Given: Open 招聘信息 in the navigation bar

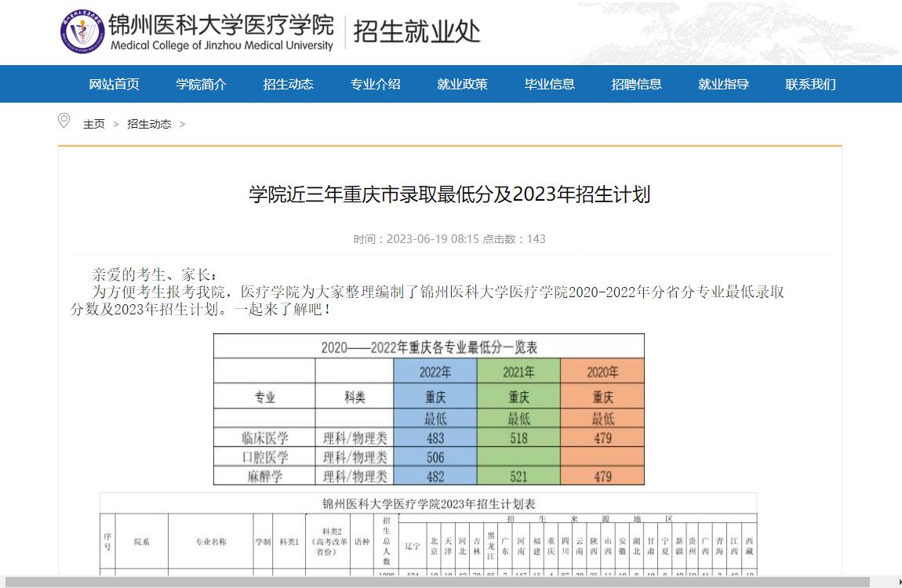Looking at the screenshot, I should [x=636, y=84].
